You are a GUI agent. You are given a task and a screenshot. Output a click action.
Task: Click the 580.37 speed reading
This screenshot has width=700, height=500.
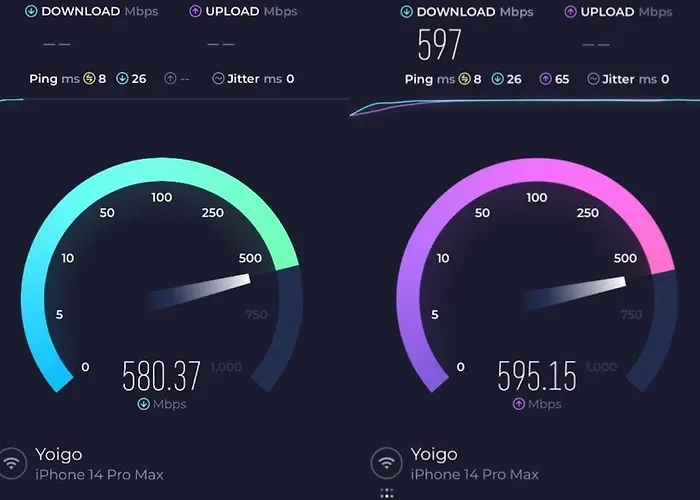click(x=162, y=376)
